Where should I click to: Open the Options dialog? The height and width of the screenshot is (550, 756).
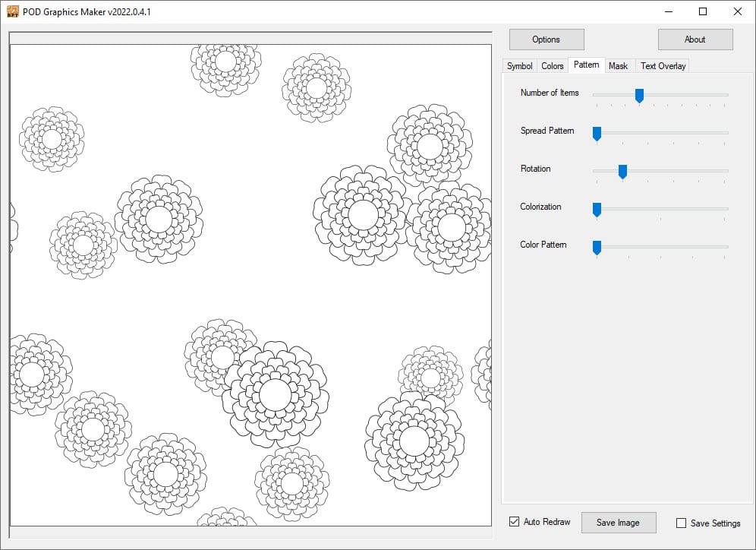[x=546, y=40]
